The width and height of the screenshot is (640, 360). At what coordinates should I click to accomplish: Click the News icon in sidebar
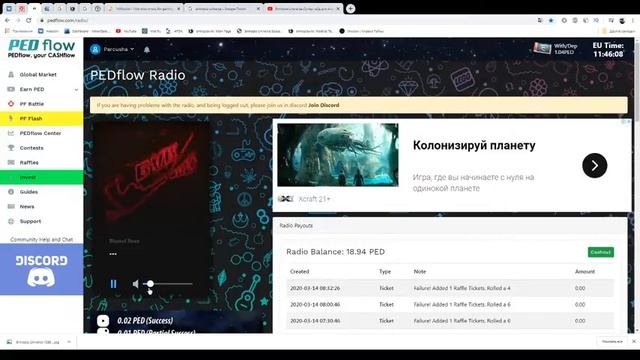coord(11,207)
